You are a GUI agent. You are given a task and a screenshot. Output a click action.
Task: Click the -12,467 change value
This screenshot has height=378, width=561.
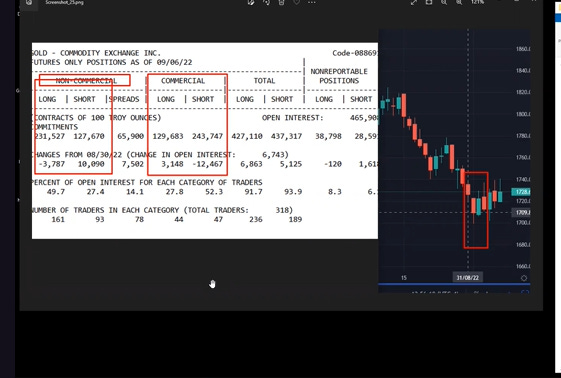pos(207,164)
